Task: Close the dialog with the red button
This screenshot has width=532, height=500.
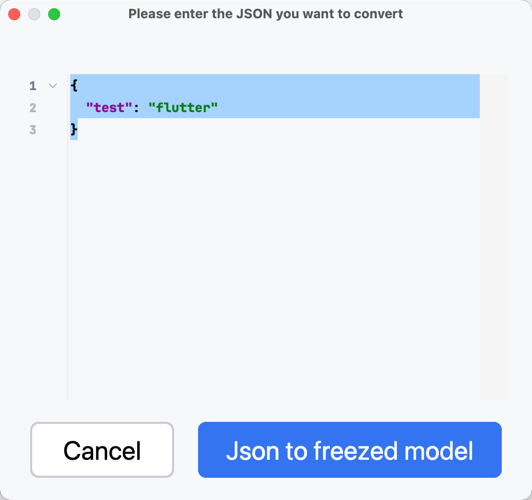Action: [x=14, y=14]
